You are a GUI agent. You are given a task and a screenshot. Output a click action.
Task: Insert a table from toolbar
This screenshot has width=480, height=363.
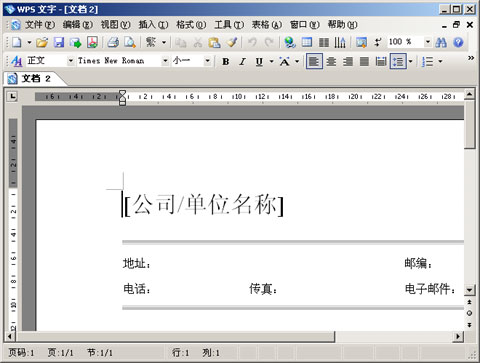(x=307, y=42)
